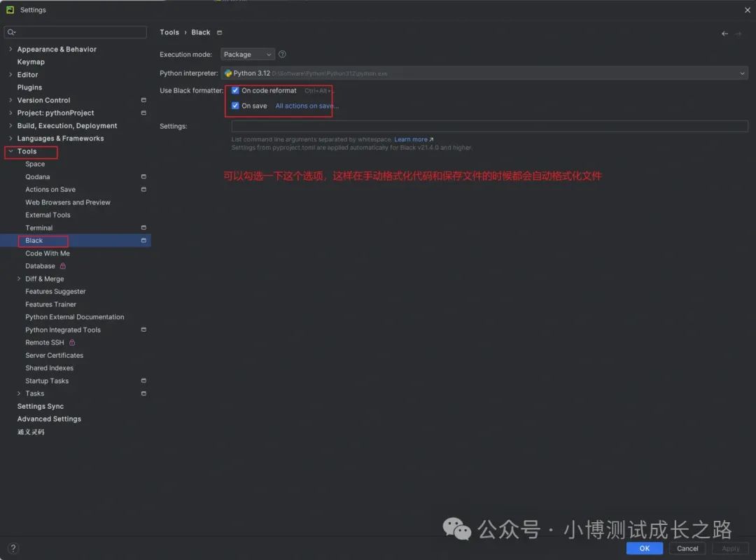The height and width of the screenshot is (560, 756).
Task: Click the project icon on Tasks row
Action: (143, 393)
